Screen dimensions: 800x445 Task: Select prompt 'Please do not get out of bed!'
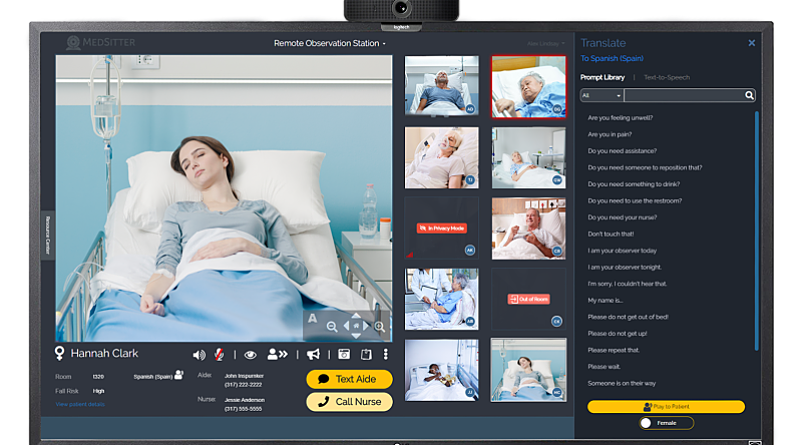pos(628,317)
